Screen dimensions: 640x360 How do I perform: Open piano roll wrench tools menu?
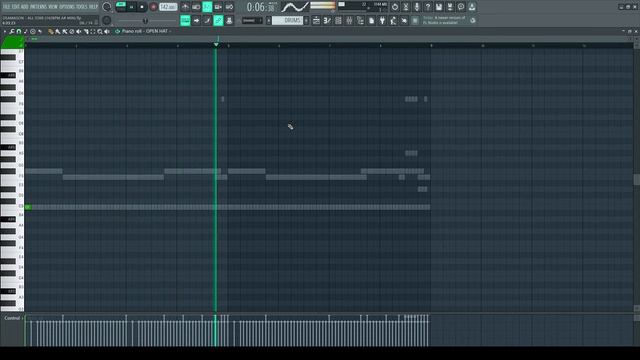pyautogui.click(x=12, y=31)
